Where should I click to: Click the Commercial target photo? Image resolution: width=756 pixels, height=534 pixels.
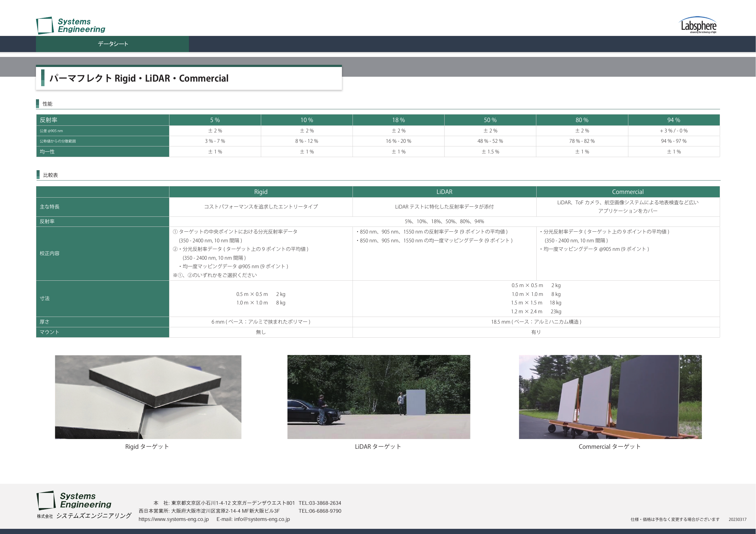(610, 396)
